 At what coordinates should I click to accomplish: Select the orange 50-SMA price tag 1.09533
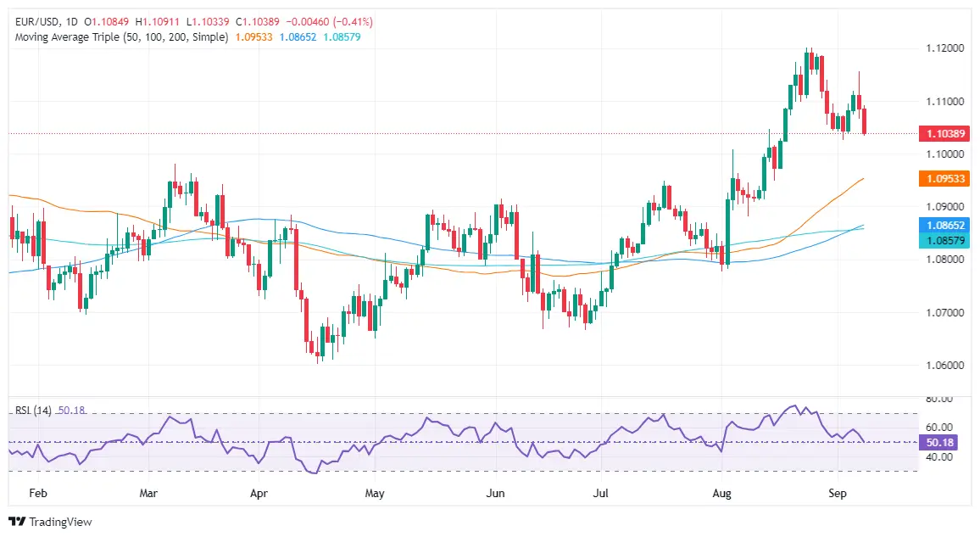pos(945,179)
